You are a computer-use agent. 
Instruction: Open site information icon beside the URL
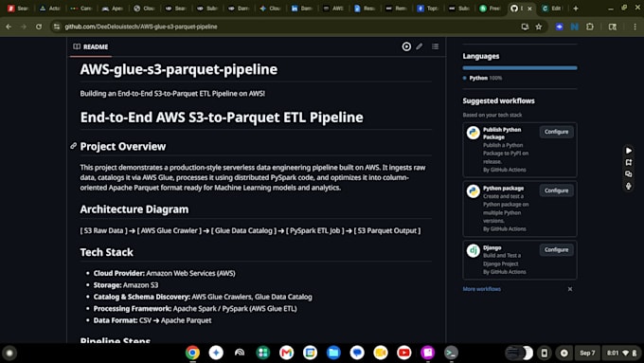(57, 27)
